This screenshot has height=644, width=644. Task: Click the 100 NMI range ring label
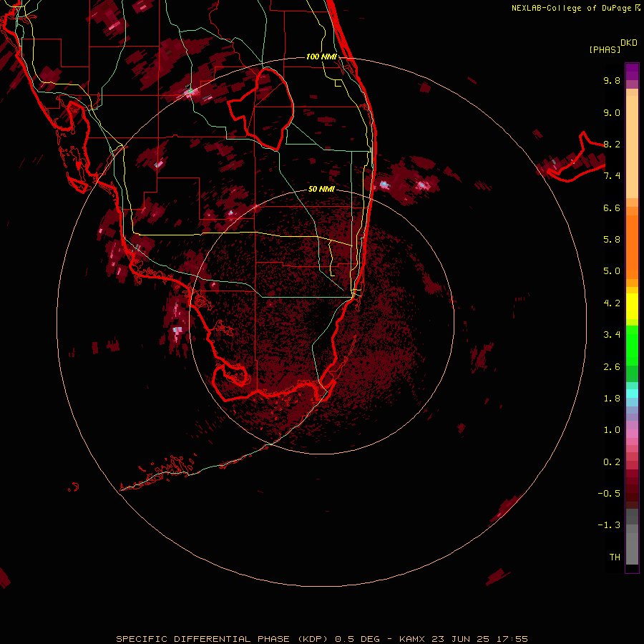click(x=321, y=57)
